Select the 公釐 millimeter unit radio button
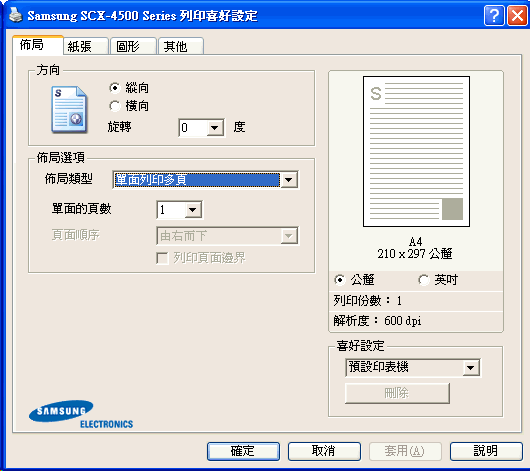The image size is (530, 471). 339,280
